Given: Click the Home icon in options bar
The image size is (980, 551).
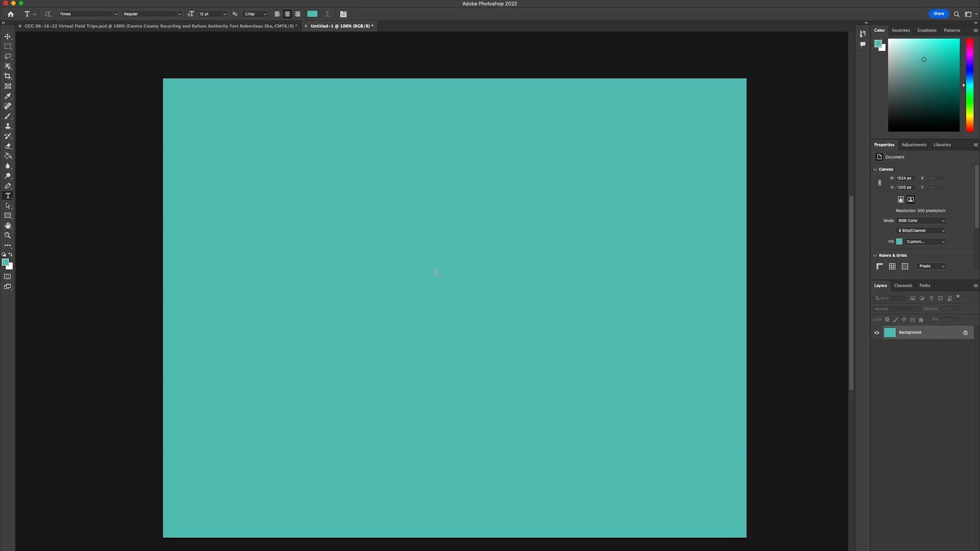Looking at the screenshot, I should pos(11,14).
